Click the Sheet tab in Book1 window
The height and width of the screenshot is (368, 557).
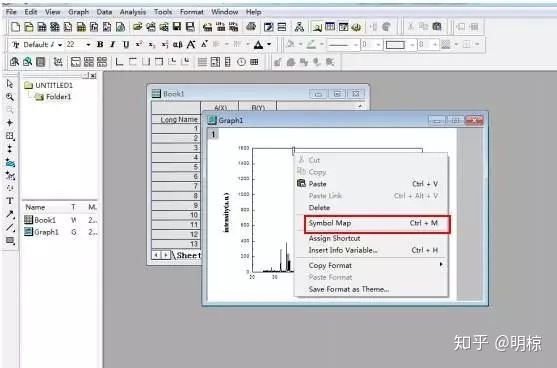click(x=189, y=255)
